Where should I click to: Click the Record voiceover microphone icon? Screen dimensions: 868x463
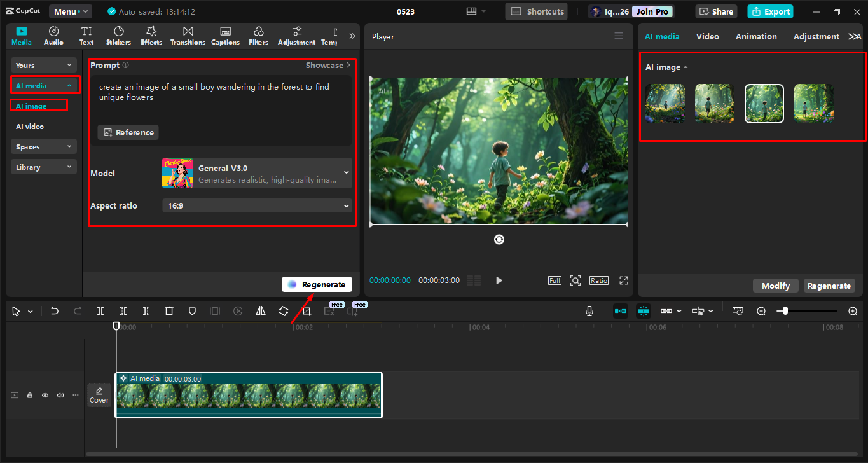589,311
